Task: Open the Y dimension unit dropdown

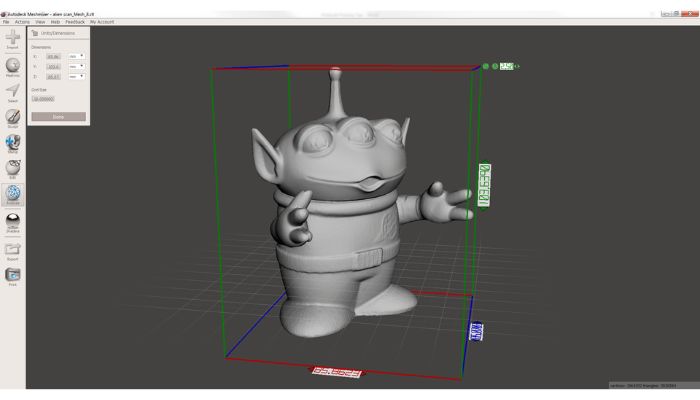Action: point(76,67)
